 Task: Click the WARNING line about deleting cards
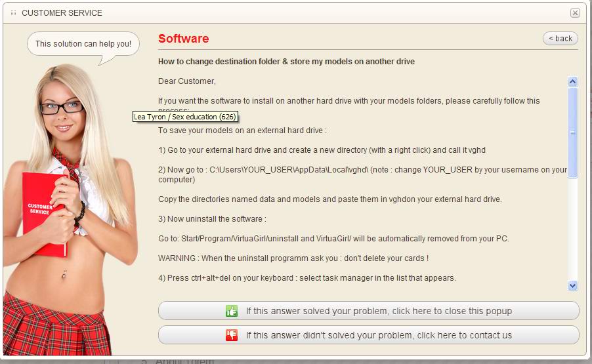click(293, 258)
